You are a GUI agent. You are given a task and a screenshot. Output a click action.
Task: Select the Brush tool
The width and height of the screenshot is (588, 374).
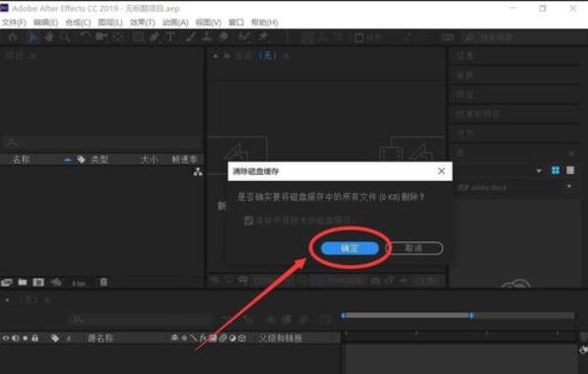pyautogui.click(x=191, y=37)
